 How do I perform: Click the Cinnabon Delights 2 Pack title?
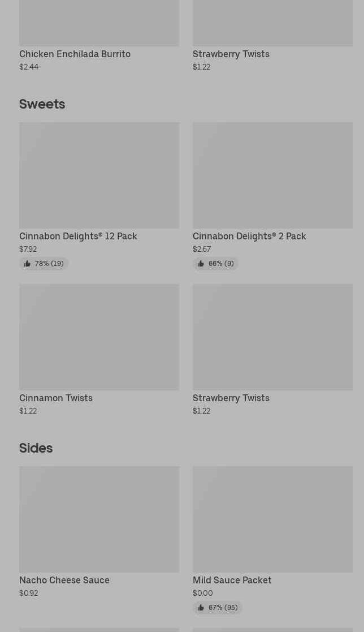pos(249,236)
